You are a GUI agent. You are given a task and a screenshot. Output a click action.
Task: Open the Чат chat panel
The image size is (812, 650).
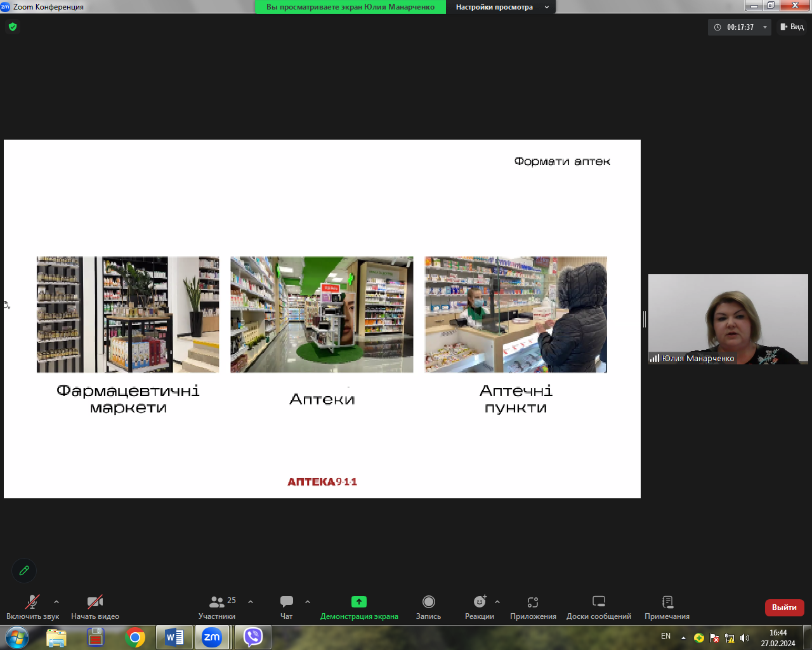coord(287,601)
